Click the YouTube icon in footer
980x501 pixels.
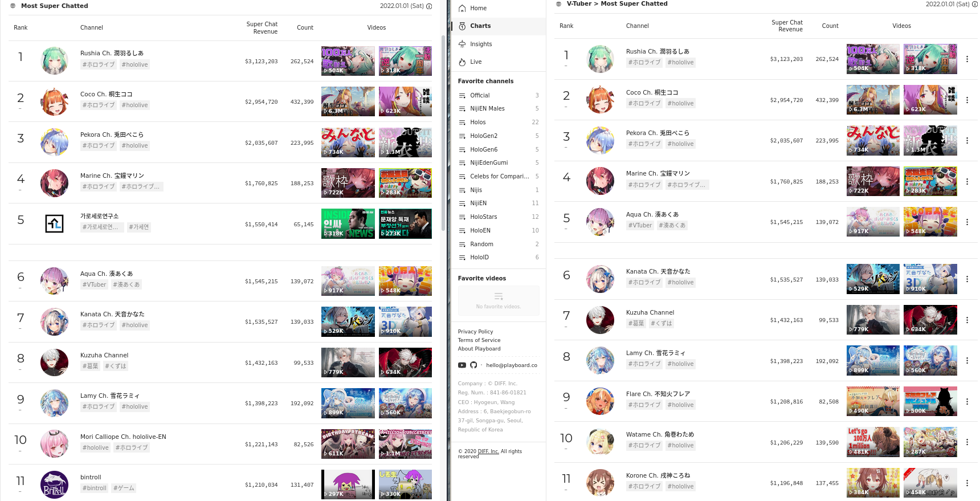click(x=462, y=365)
